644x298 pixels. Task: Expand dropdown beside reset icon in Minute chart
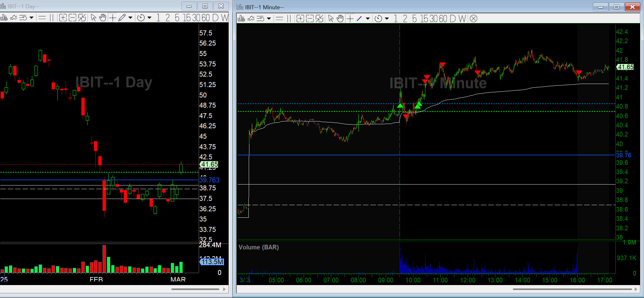pos(269,19)
